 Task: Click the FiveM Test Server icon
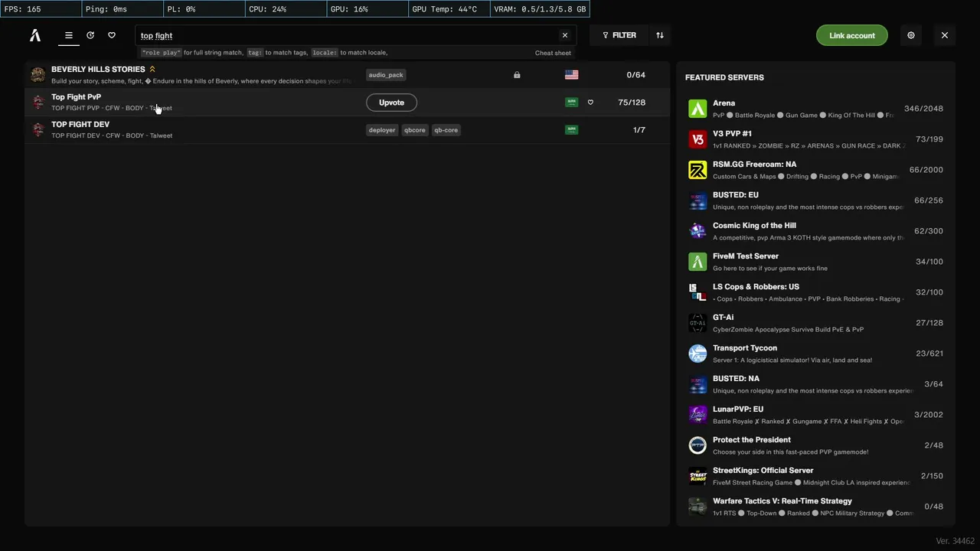697,262
